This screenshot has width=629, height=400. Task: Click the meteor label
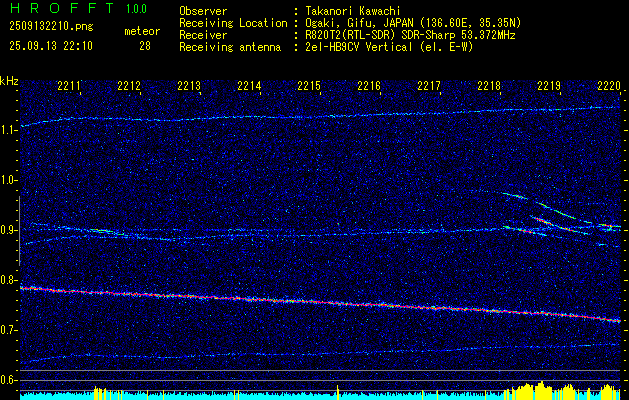point(142,31)
